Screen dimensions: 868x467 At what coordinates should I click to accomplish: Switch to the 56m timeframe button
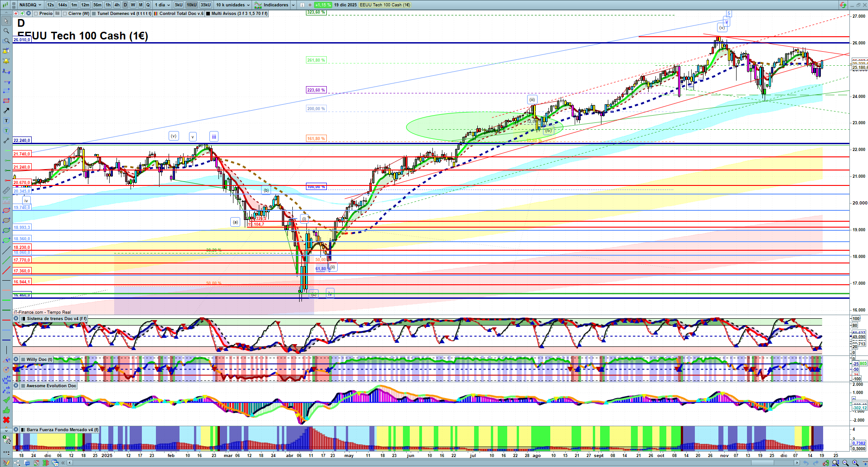pyautogui.click(x=97, y=5)
